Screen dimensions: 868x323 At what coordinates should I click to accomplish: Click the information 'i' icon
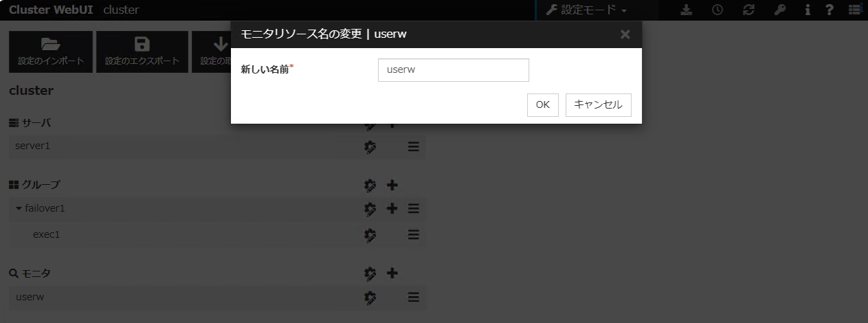click(x=808, y=10)
